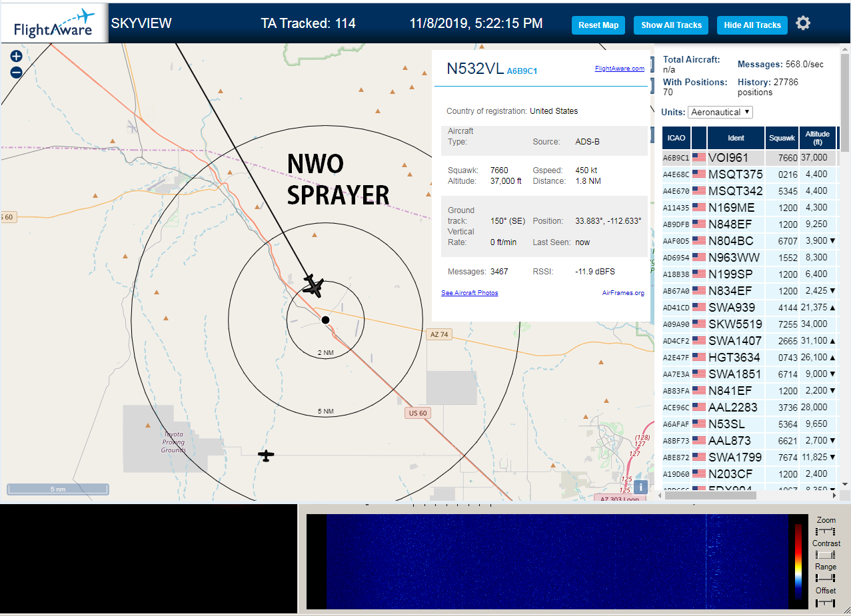
Task: Select the SWA939 aircraft row
Action: [750, 308]
